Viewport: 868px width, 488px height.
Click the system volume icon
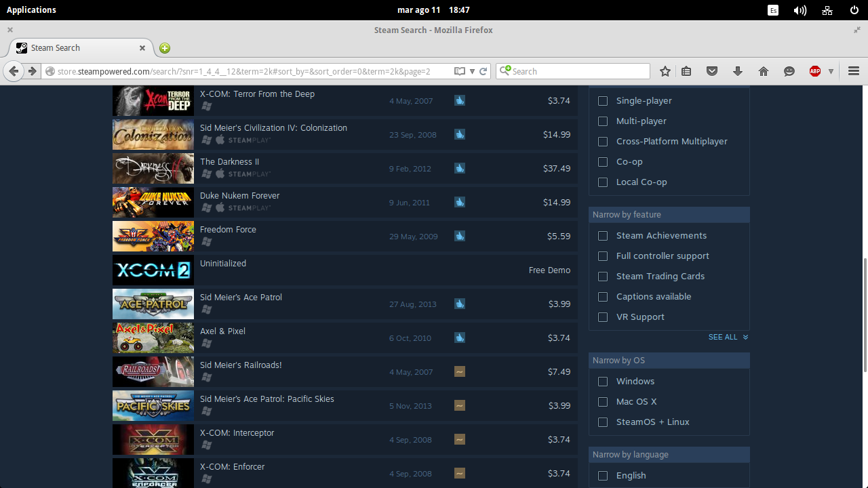[x=800, y=10]
